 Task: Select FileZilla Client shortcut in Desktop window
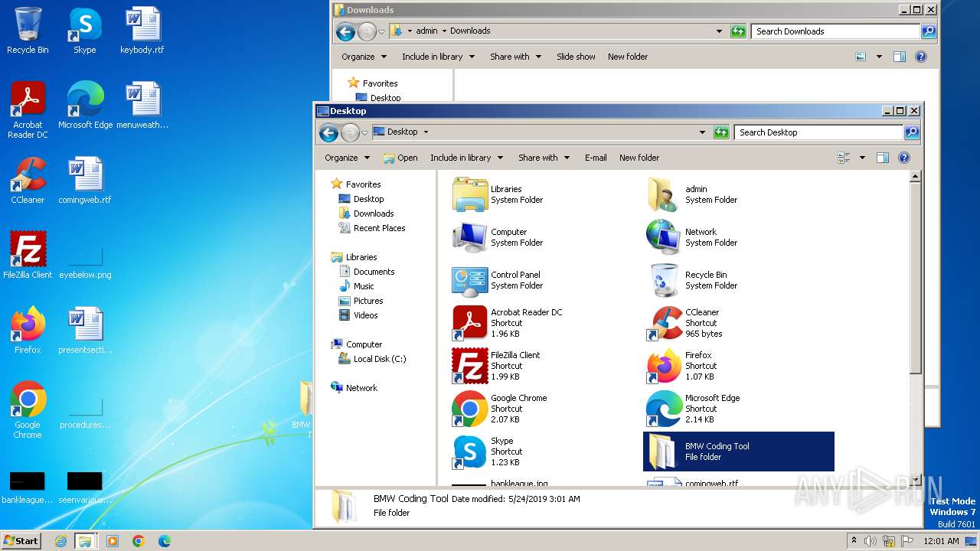pyautogui.click(x=470, y=366)
